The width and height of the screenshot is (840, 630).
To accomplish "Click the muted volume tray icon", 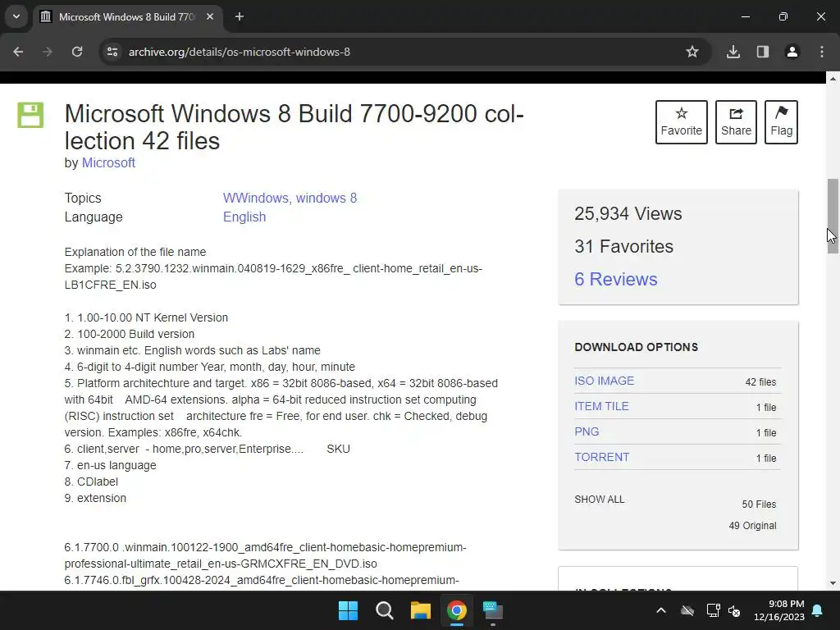I will 734,610.
